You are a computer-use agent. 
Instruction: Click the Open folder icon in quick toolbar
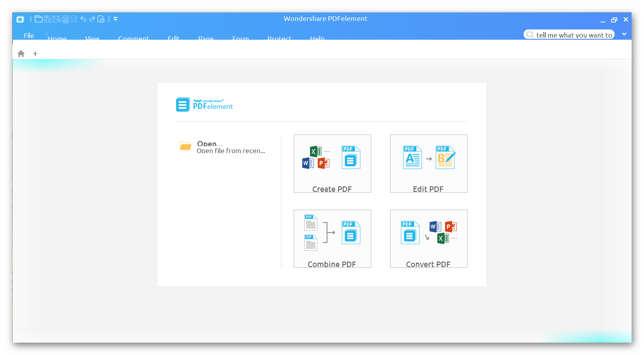click(x=38, y=19)
